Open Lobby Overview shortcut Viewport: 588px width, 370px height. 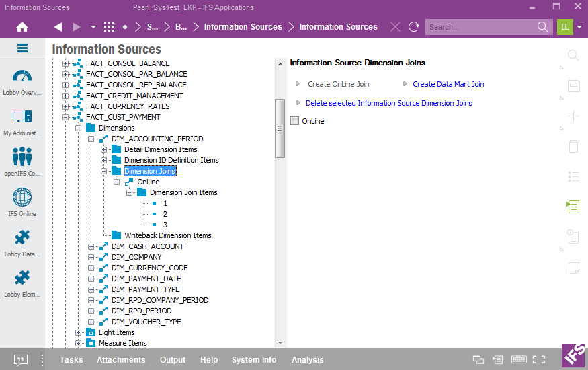(22, 83)
